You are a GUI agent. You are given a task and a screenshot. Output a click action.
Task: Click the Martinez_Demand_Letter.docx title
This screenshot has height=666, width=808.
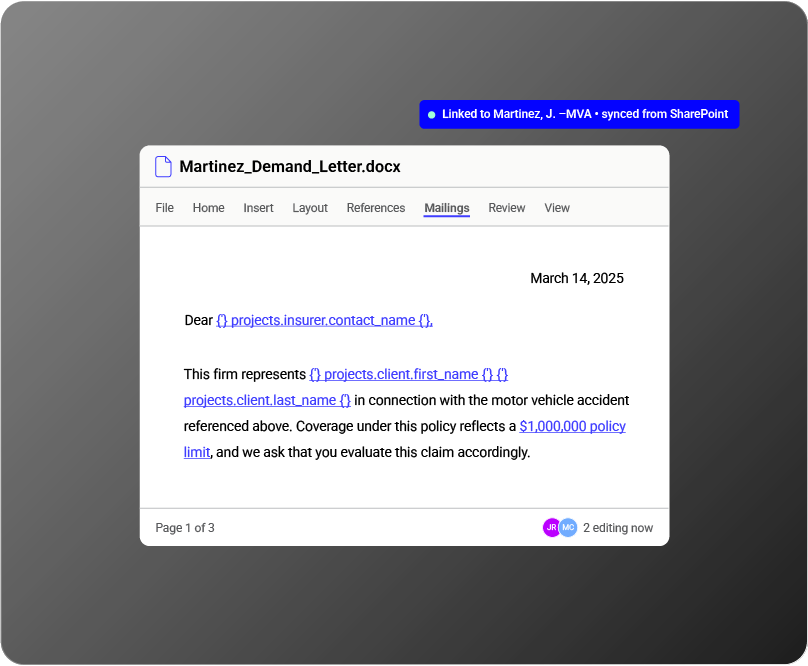click(x=290, y=166)
